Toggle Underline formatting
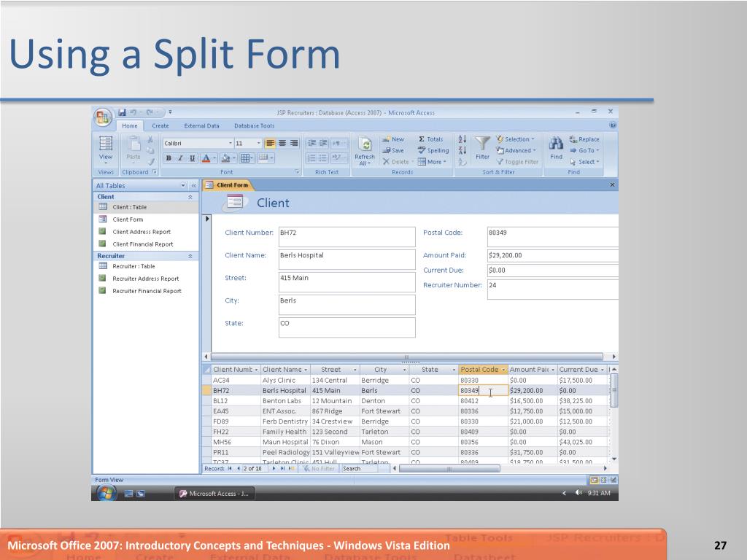 tap(192, 158)
